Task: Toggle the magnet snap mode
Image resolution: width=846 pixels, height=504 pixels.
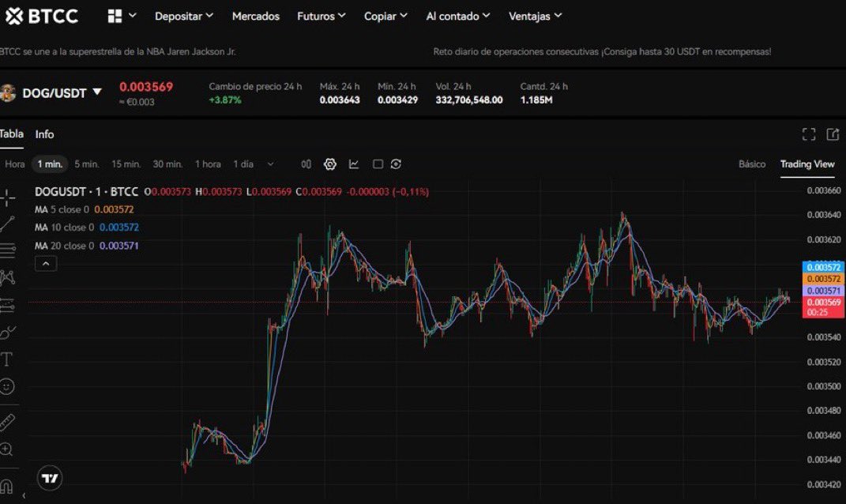Action: [x=6, y=487]
